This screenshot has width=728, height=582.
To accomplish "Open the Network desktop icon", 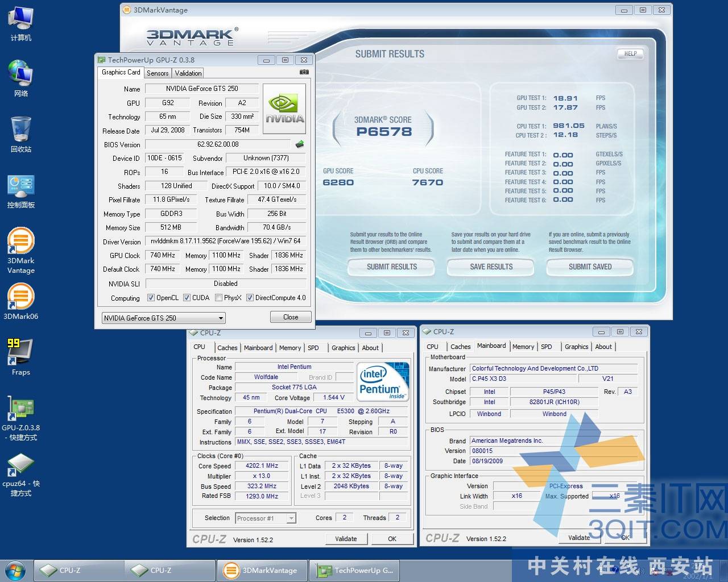I will pos(20,78).
